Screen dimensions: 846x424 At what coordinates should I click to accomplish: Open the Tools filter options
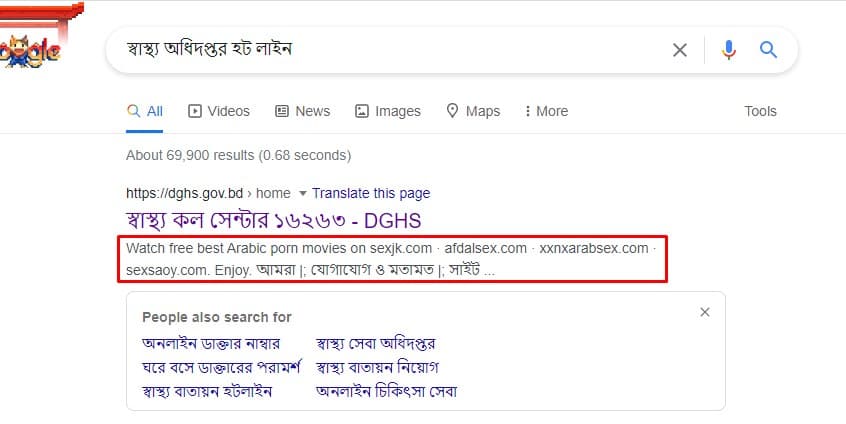[x=760, y=111]
